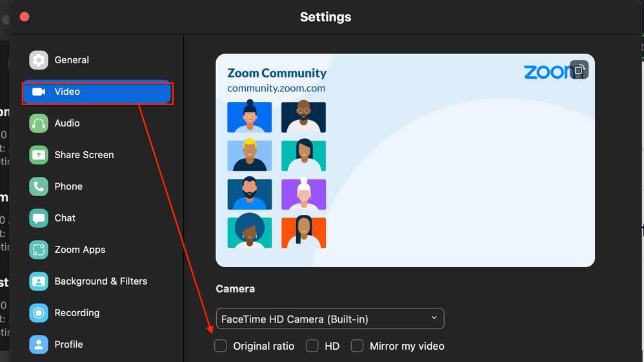Click the Background & Filters icon

pyautogui.click(x=39, y=281)
